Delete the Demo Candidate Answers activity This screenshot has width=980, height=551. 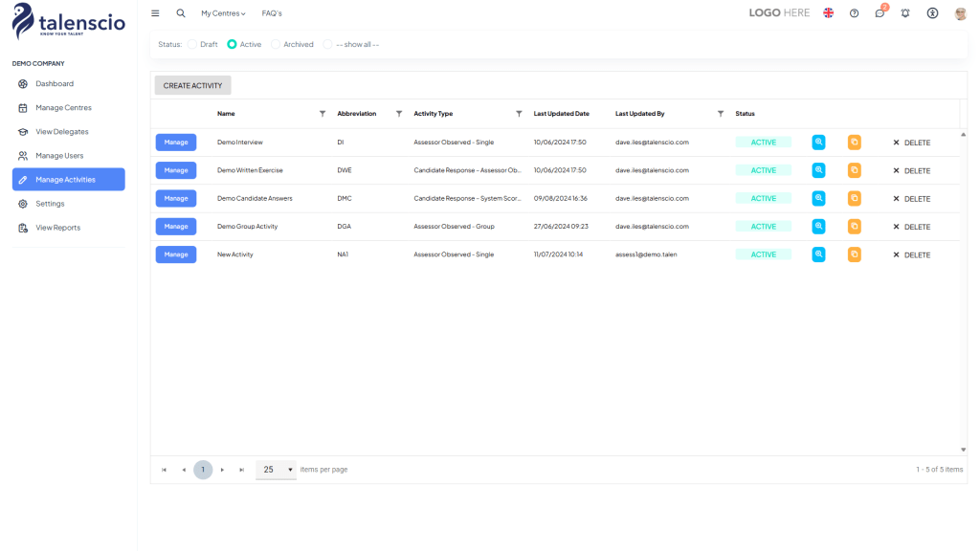(912, 199)
